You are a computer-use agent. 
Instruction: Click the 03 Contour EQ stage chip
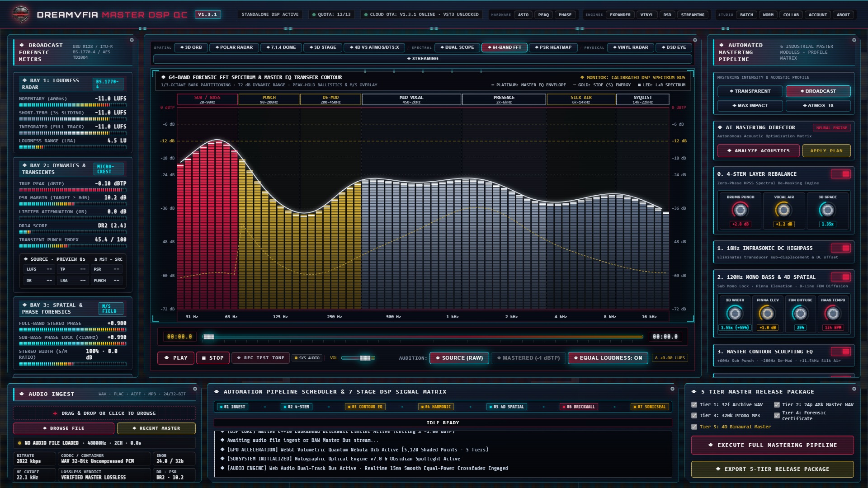tap(365, 407)
